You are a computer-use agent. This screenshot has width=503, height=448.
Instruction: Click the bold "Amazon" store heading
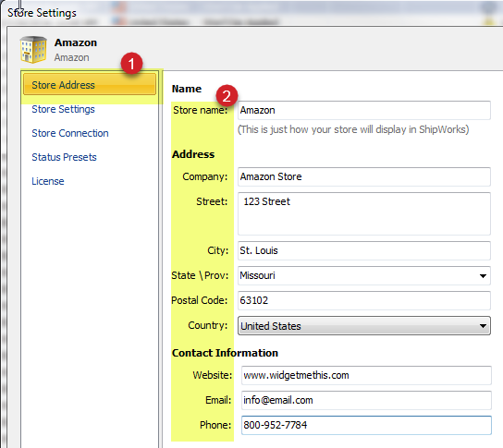tap(76, 42)
